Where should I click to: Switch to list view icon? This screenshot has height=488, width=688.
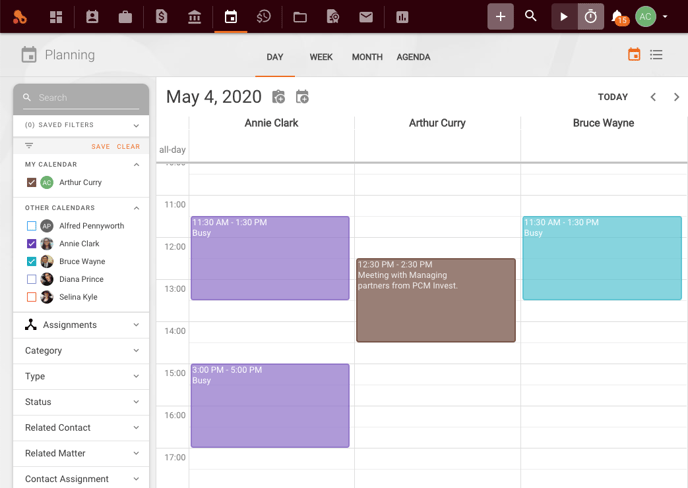[x=656, y=54]
